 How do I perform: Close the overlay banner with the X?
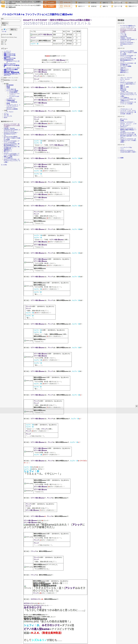pos(136,406)
